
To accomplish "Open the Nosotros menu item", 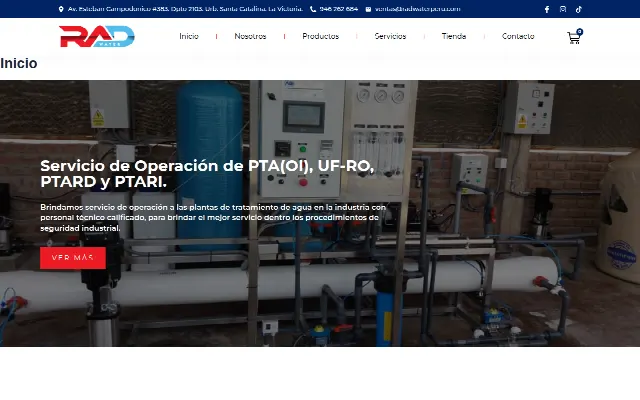I will point(250,36).
